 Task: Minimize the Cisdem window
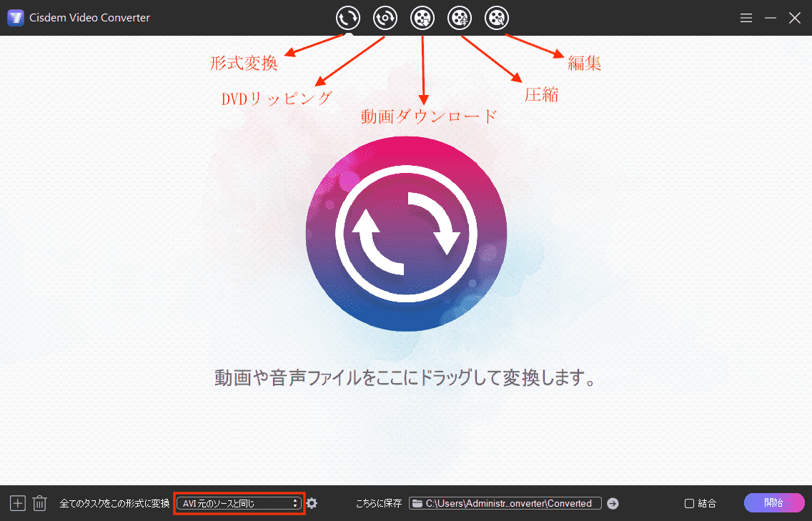pyautogui.click(x=770, y=18)
